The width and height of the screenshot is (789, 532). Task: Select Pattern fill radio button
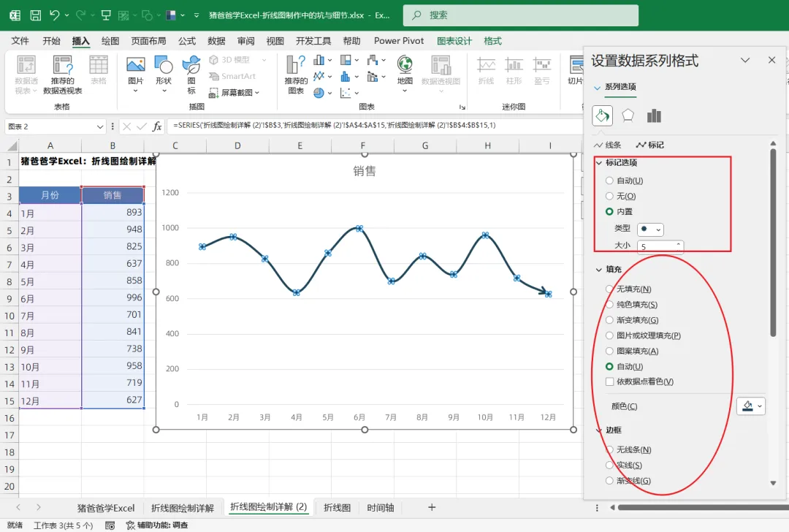[x=609, y=351]
